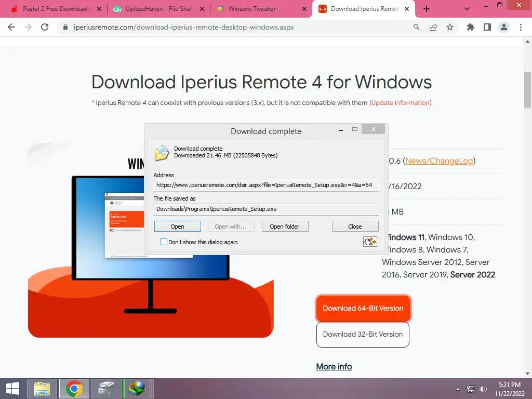Image resolution: width=532 pixels, height=399 pixels.
Task: Click the volume speaker tray icon
Action: [x=483, y=389]
